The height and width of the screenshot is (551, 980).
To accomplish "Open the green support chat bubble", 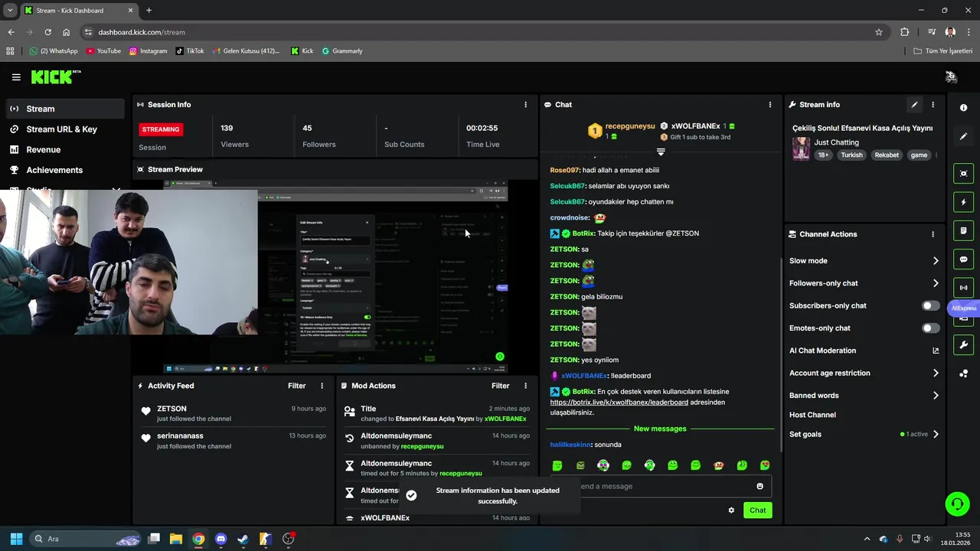I will pyautogui.click(x=957, y=504).
